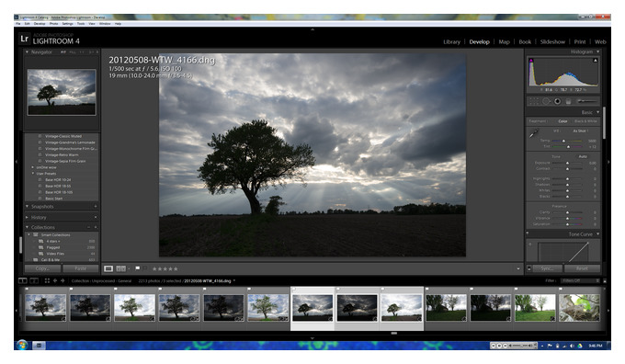Image resolution: width=625 pixels, height=364 pixels.
Task: Set the five-star rating
Action: click(176, 268)
